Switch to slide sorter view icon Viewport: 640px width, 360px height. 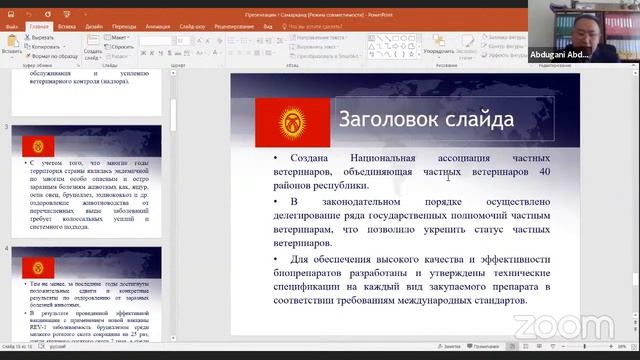click(526, 347)
